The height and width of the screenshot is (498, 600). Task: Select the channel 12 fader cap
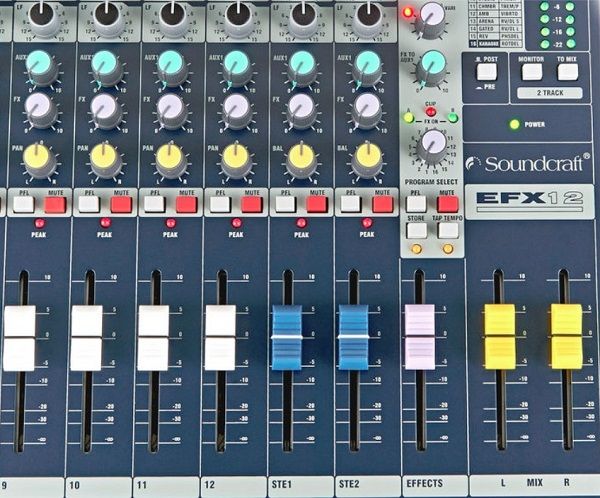220,338
